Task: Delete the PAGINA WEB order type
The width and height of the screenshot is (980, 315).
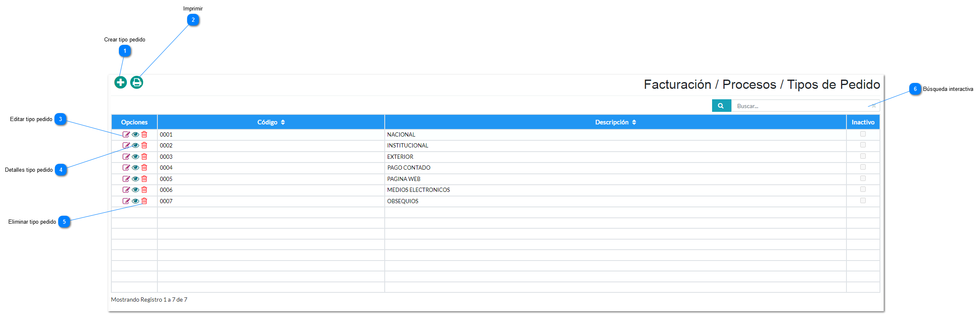Action: pyautogui.click(x=144, y=179)
